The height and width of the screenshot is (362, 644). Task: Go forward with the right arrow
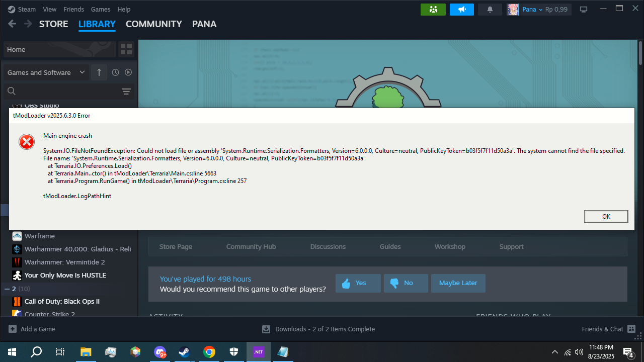point(28,24)
